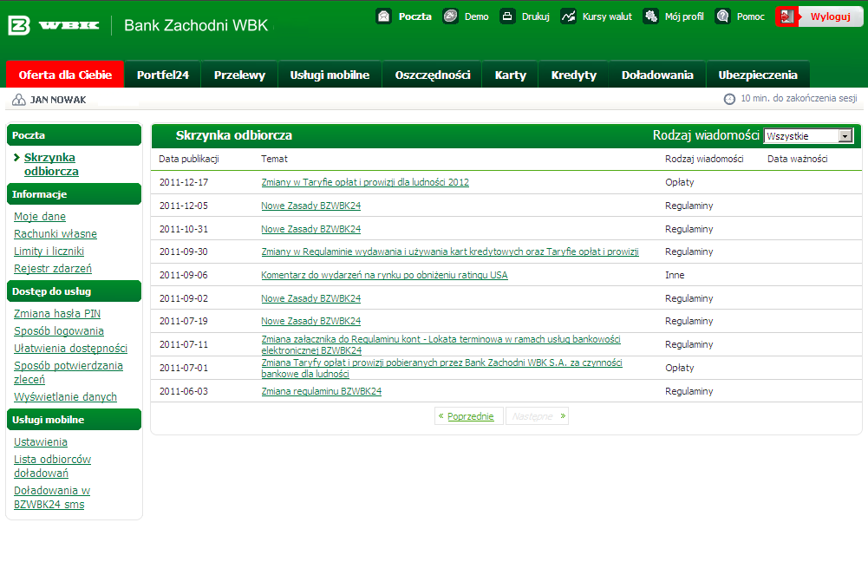Click the session timer clock icon
The image size is (868, 588).
point(729,99)
